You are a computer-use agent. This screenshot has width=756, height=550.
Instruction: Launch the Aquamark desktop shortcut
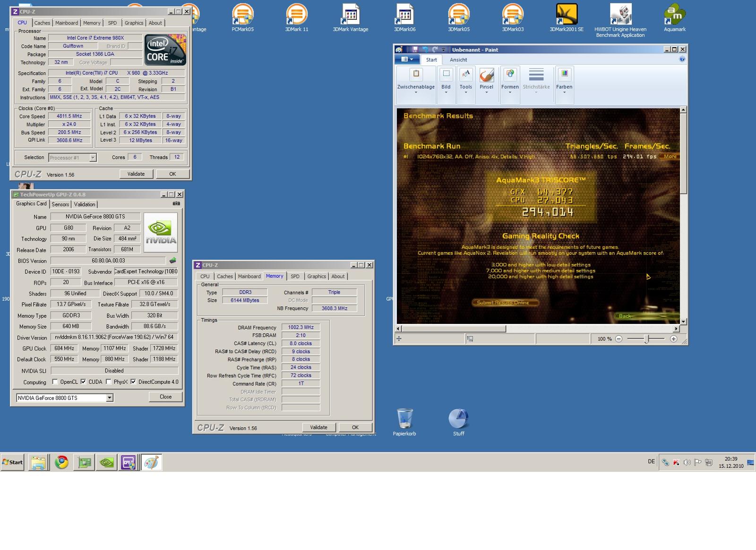tap(675, 17)
